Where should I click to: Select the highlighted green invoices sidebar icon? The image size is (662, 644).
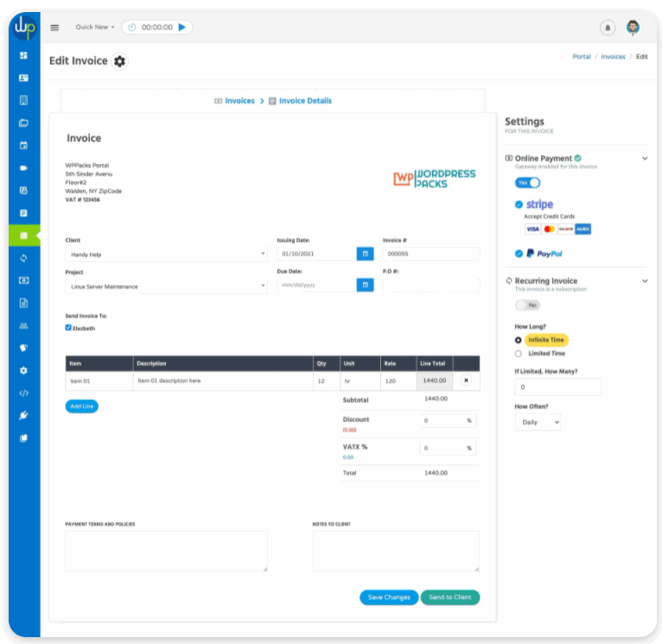[24, 235]
